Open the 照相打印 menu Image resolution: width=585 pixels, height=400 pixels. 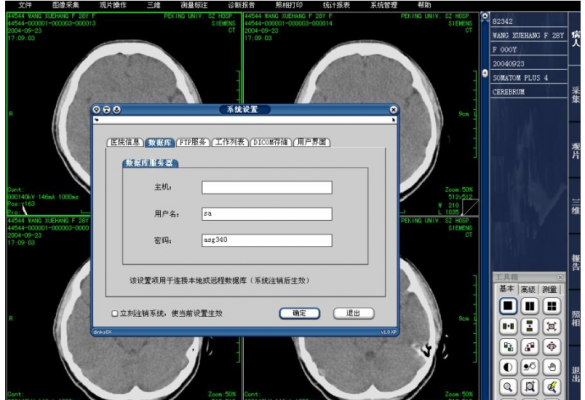(x=289, y=5)
